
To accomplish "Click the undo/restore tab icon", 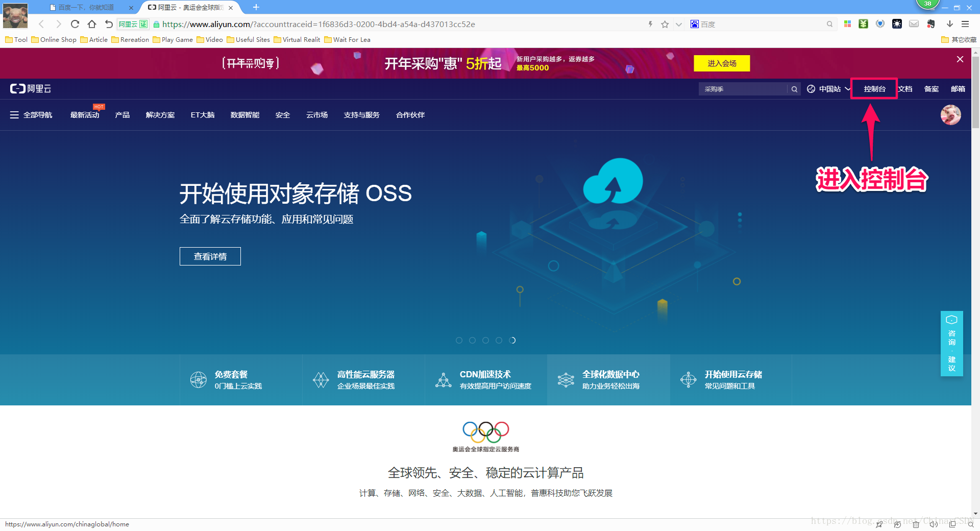I will tap(109, 24).
